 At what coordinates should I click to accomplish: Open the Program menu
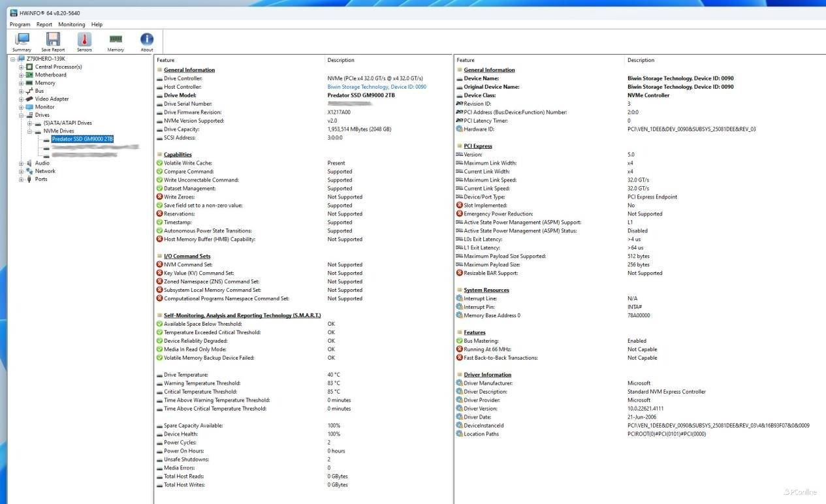point(20,24)
